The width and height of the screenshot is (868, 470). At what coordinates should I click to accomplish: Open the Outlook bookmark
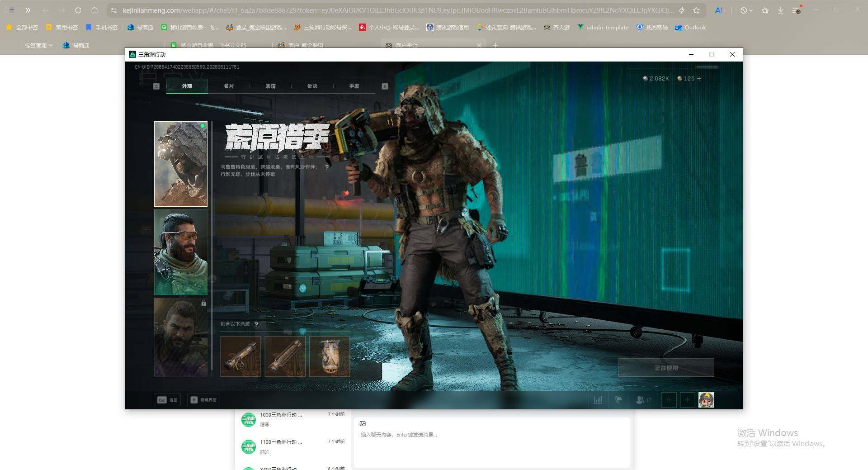[690, 28]
